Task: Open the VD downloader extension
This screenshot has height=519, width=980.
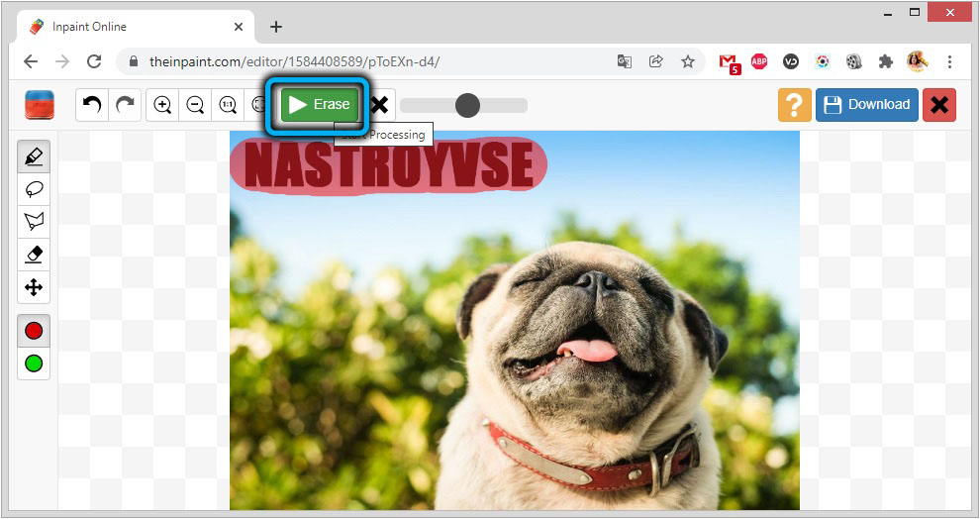Action: pyautogui.click(x=791, y=61)
